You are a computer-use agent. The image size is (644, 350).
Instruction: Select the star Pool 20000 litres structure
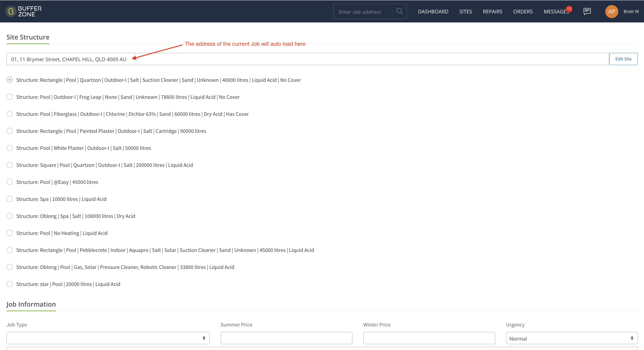(x=10, y=284)
